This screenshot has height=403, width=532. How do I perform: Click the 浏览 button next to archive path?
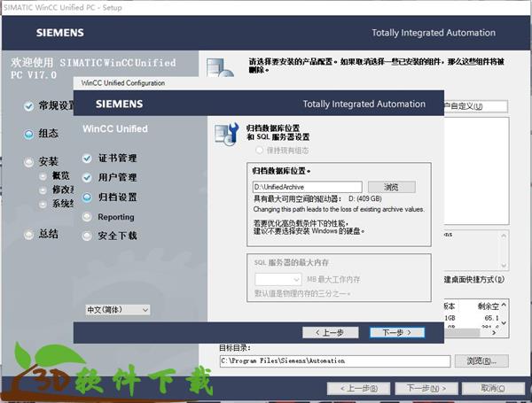(392, 187)
